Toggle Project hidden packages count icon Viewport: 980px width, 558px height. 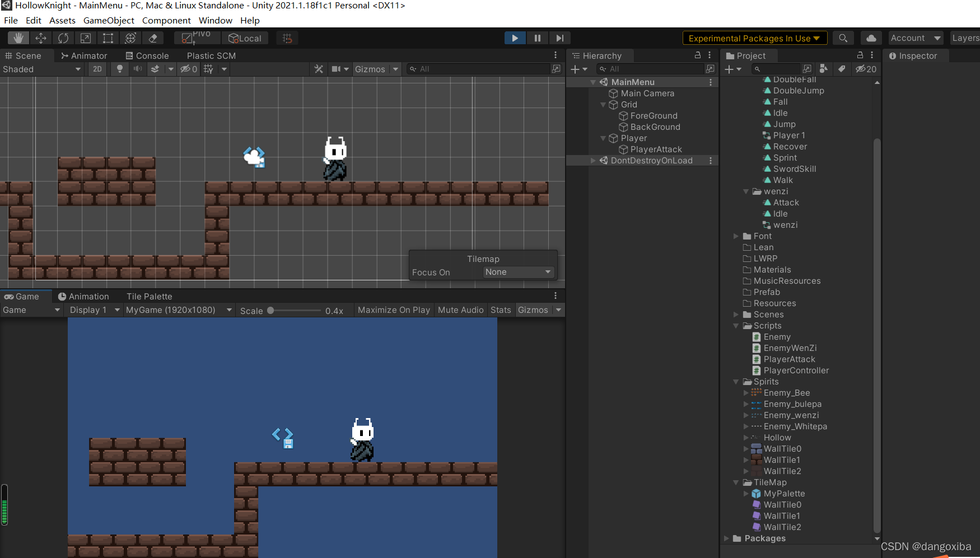866,69
